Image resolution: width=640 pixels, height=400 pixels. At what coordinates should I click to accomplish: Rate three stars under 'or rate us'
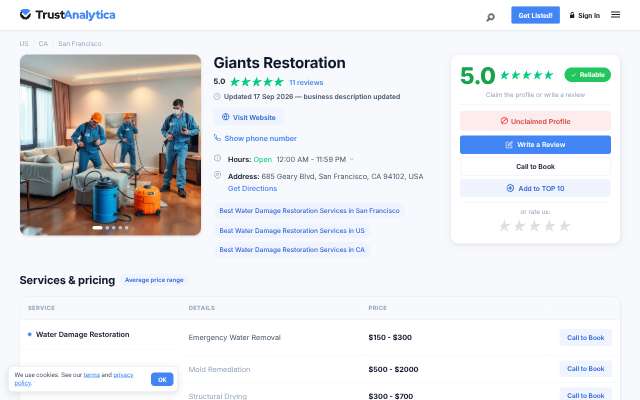[x=534, y=226]
